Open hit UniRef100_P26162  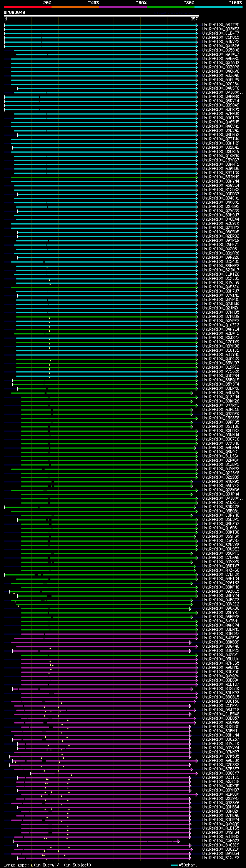(x=221, y=583)
